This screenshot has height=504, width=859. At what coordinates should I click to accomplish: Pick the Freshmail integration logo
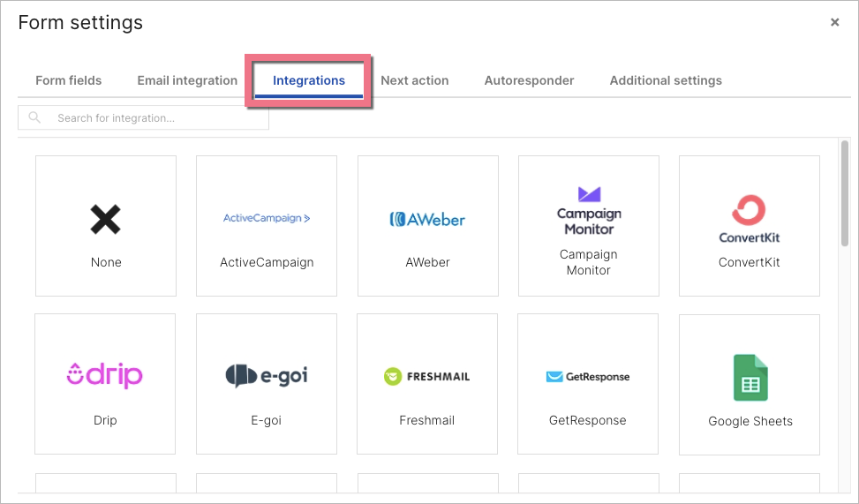[x=427, y=377]
